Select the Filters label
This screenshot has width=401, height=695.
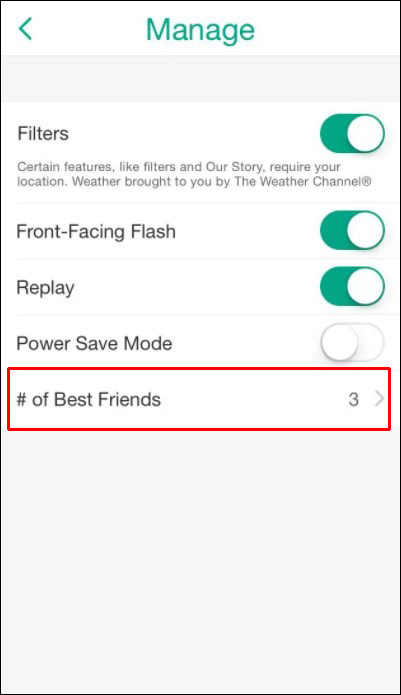coord(43,133)
